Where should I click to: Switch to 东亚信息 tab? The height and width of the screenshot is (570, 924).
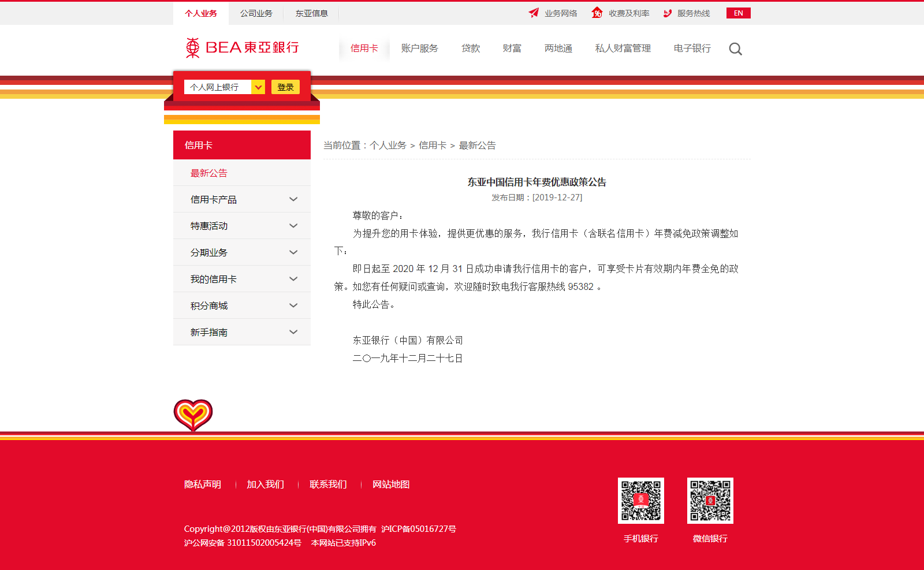coord(312,13)
